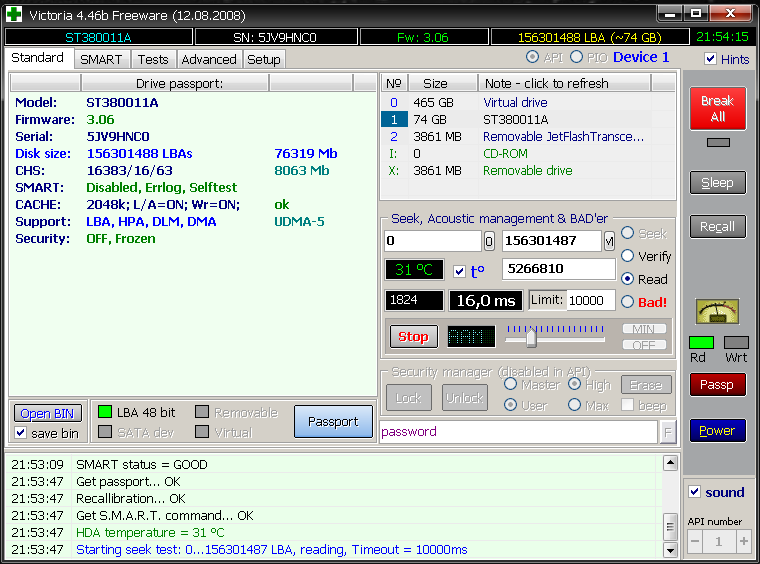Increase API number with plus stepper
Screen dimensions: 760x564
[x=743, y=542]
